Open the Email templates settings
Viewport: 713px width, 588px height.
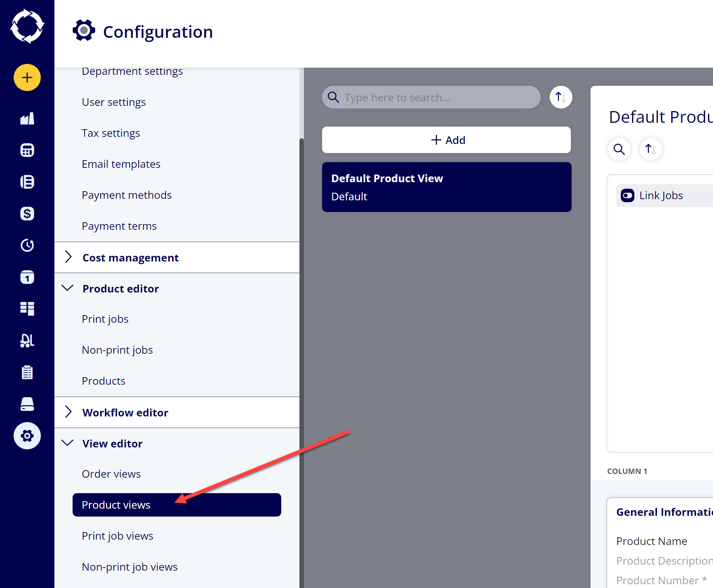coord(121,164)
